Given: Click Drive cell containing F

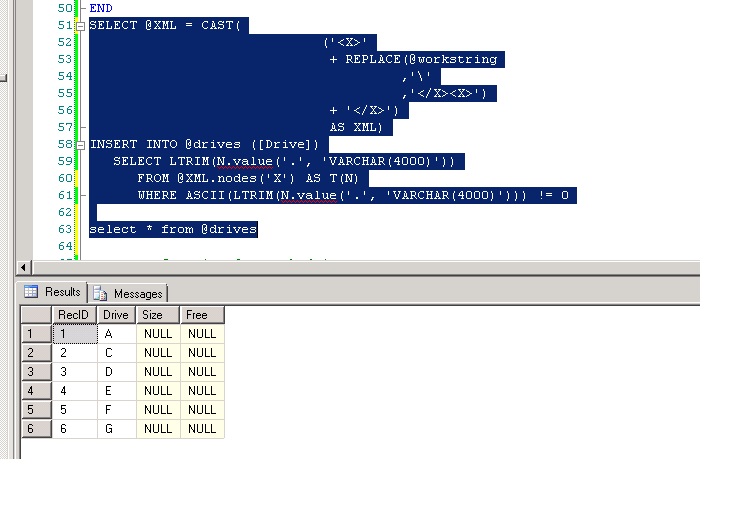Looking at the screenshot, I should 116,410.
